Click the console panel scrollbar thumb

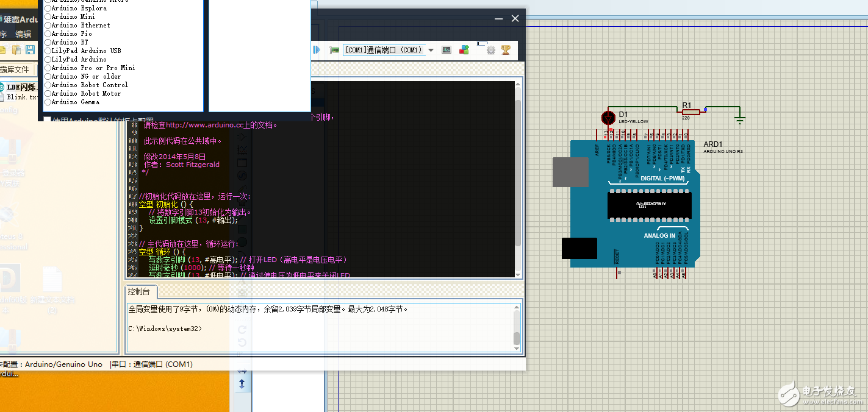[517, 338]
